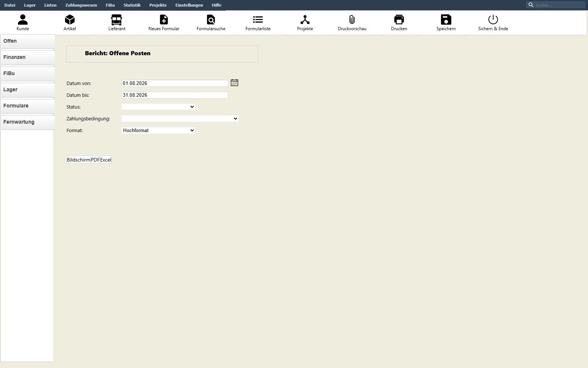Open the Einstellungen menu
This screenshot has height=368, width=588.
(x=189, y=5)
